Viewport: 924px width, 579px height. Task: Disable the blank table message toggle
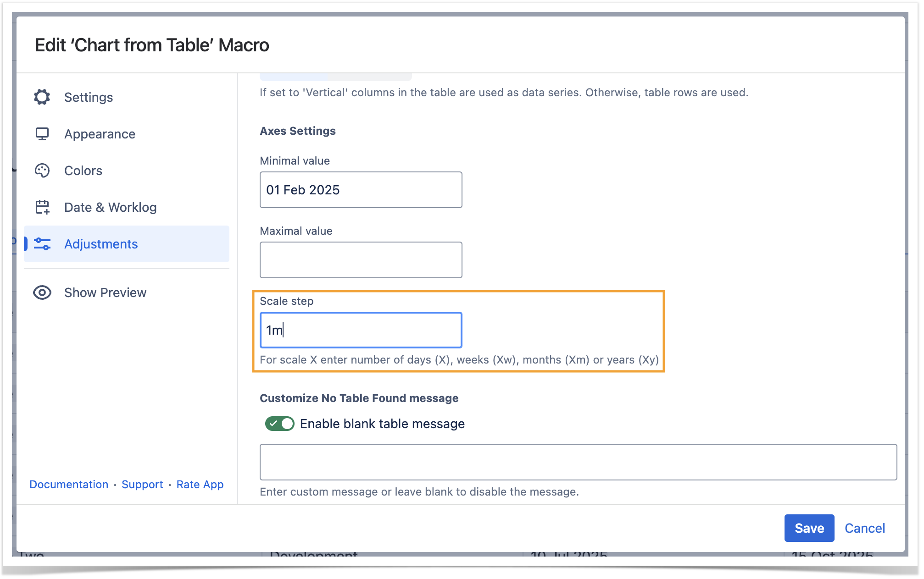279,424
